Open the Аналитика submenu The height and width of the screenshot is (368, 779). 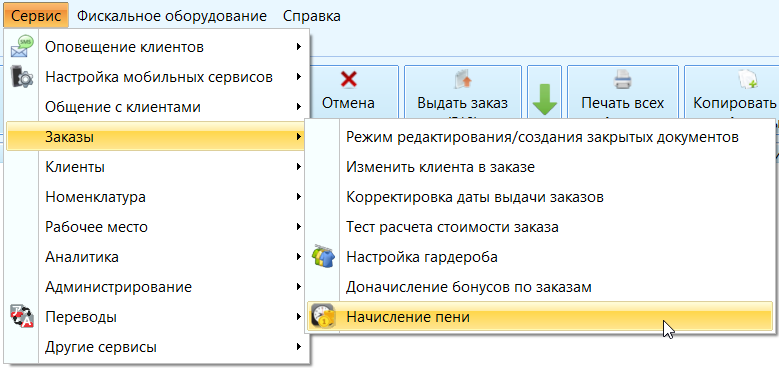(156, 257)
